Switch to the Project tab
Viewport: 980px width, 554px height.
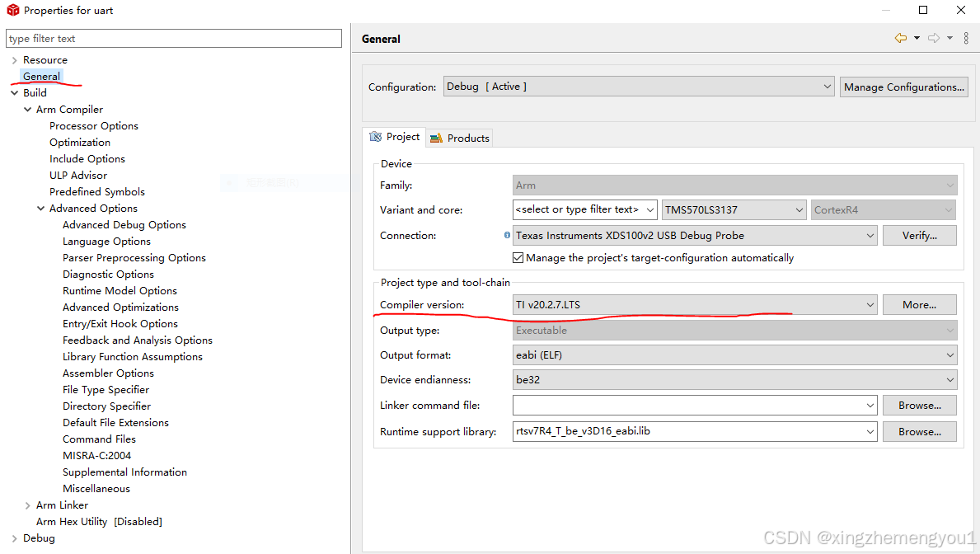[395, 137]
